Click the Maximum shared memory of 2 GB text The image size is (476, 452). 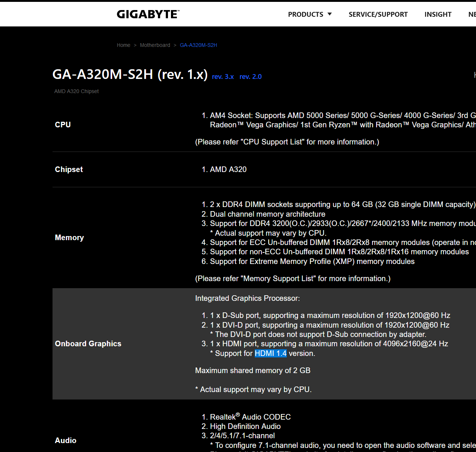pyautogui.click(x=253, y=370)
